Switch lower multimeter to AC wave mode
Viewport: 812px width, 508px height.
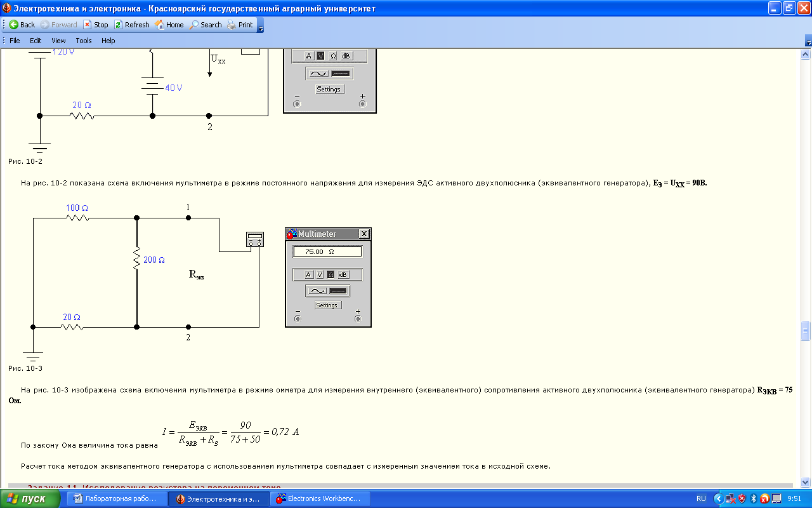317,290
